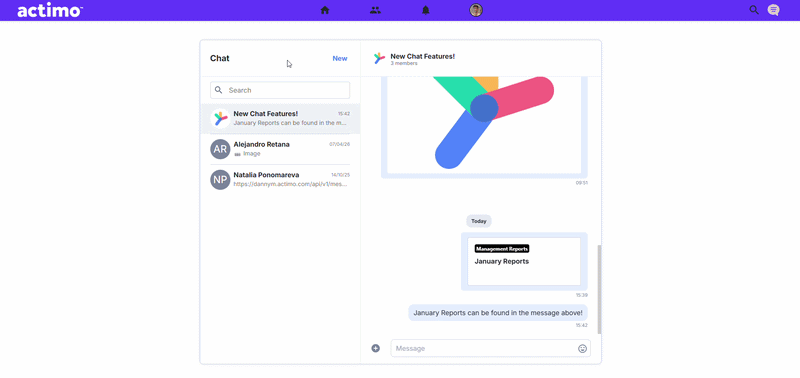The width and height of the screenshot is (800, 378).
Task: Open Alejandro Retana conversation
Action: click(280, 149)
